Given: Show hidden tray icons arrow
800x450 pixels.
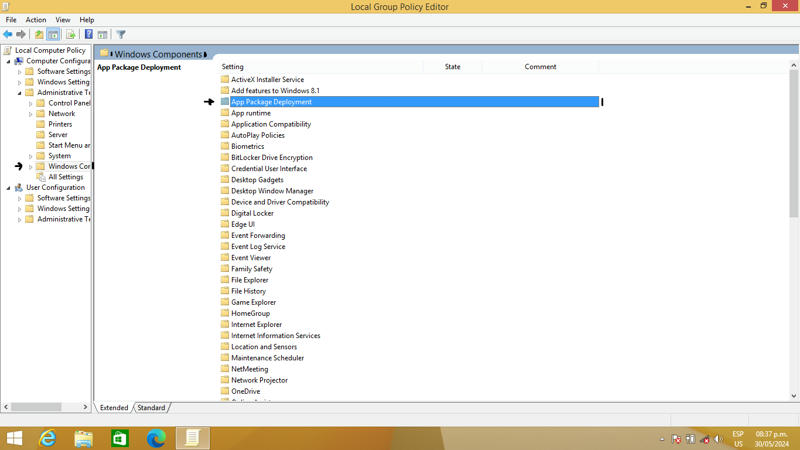Looking at the screenshot, I should pyautogui.click(x=662, y=439).
